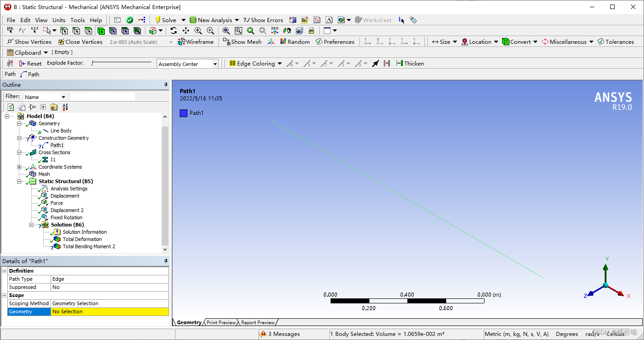Open the View menu
Image resolution: width=644 pixels, height=340 pixels.
41,20
